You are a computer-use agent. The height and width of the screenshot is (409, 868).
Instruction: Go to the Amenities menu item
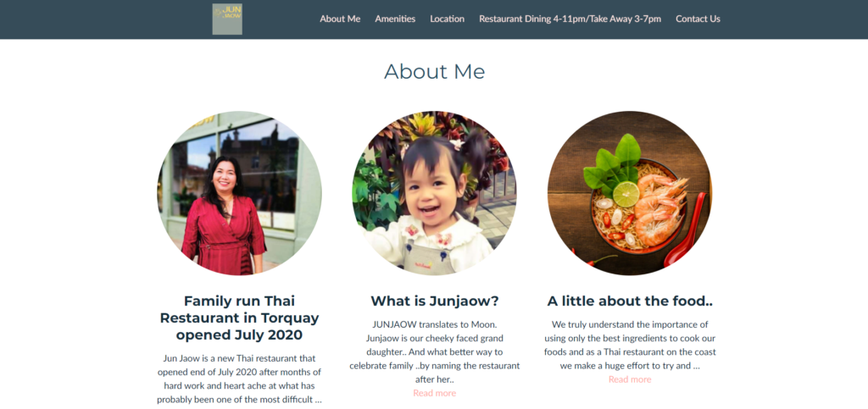395,19
